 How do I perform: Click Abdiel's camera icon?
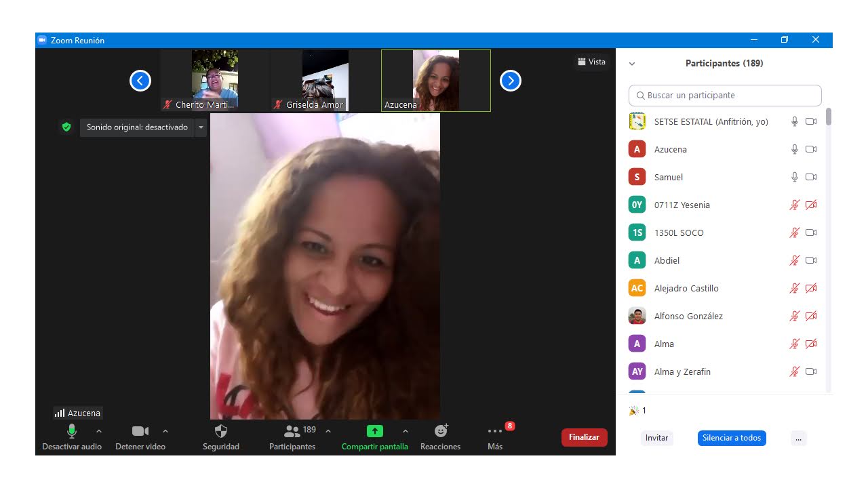click(811, 261)
